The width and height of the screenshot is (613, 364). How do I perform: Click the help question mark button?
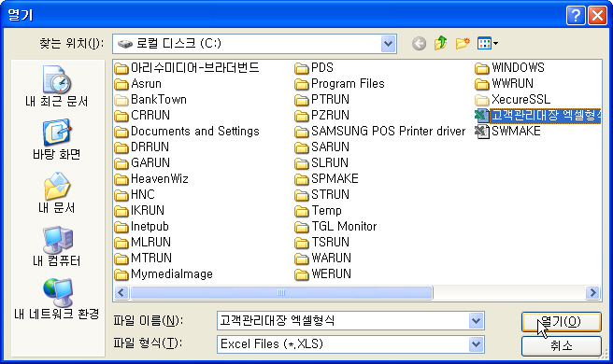point(576,16)
